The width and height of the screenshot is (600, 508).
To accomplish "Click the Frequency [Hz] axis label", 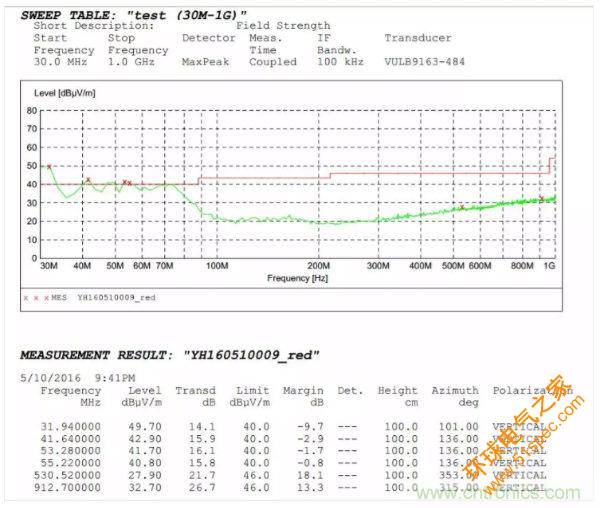I will point(297,278).
